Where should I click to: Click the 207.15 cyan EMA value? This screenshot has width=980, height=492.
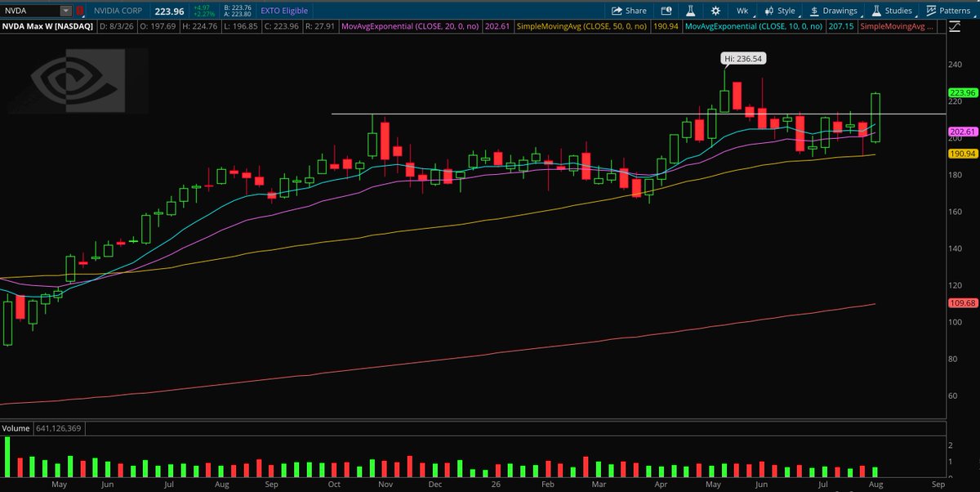click(x=842, y=27)
